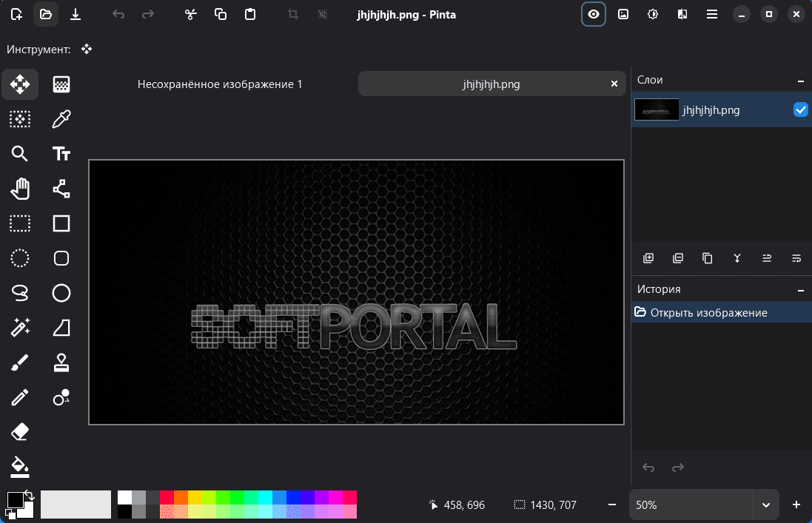Select the Move Selection tool
Image resolution: width=812 pixels, height=523 pixels.
pos(20,119)
